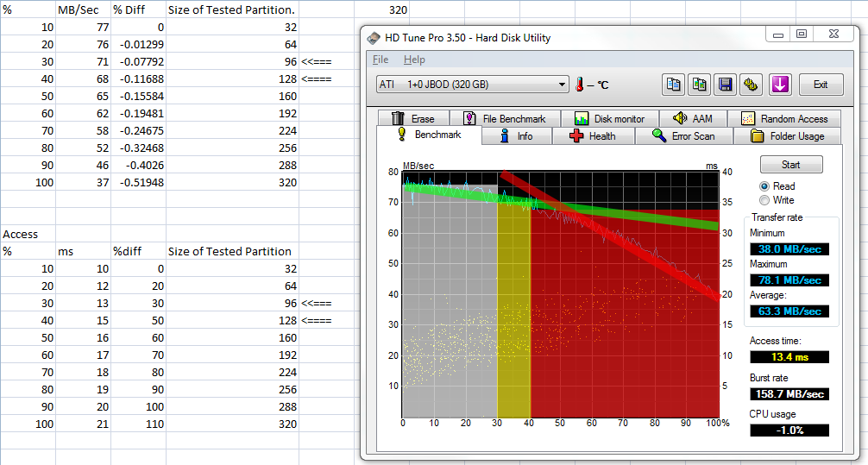
Task: Click the cell with value -0.51948
Action: (x=138, y=182)
